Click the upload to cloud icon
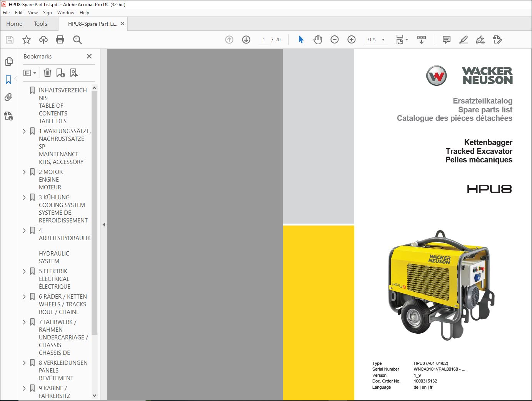This screenshot has width=532, height=401. (x=43, y=40)
